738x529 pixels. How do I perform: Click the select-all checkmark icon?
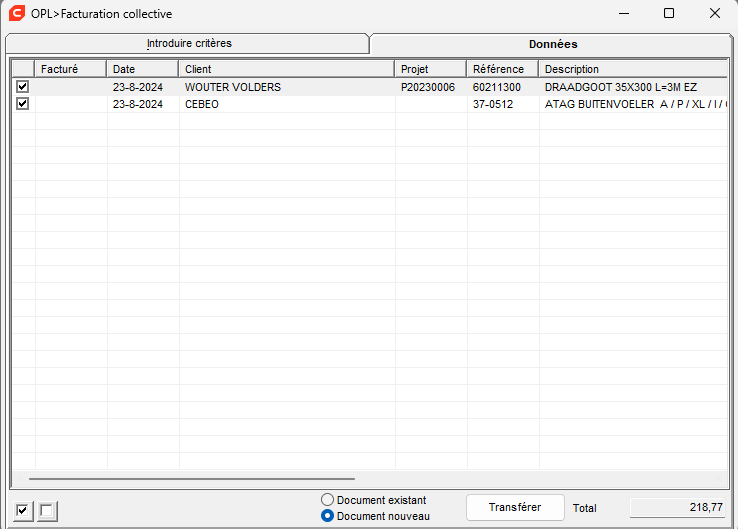[x=22, y=511]
